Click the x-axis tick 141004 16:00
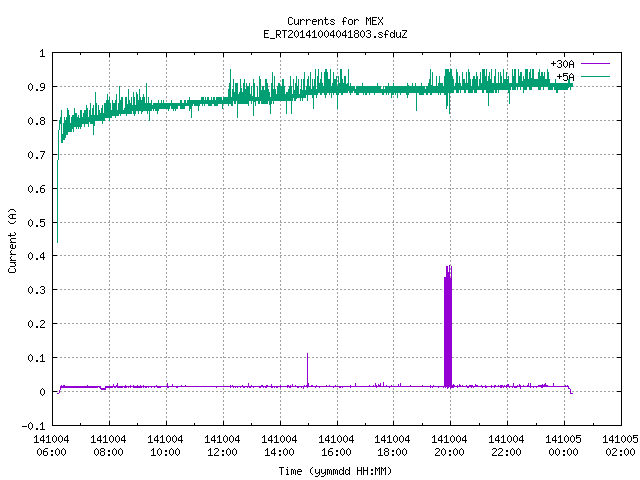Viewport: 640px width, 480px height. tap(336, 446)
